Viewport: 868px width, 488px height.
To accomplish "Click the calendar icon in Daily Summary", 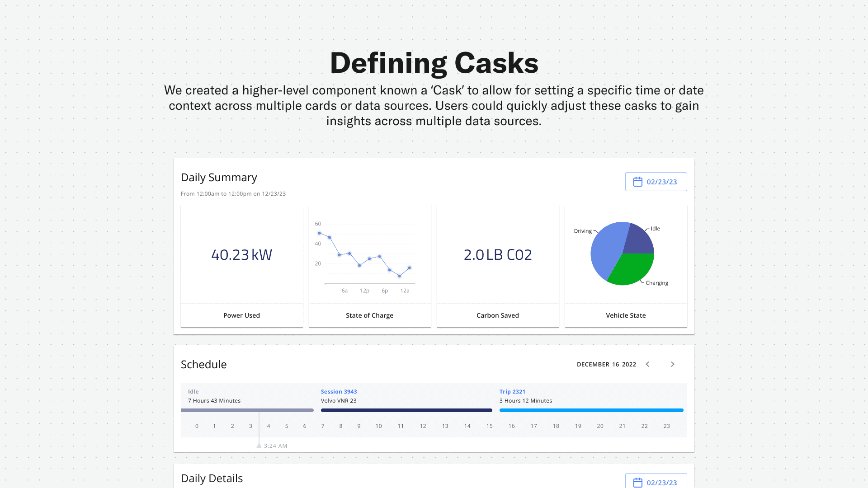I will pos(637,182).
